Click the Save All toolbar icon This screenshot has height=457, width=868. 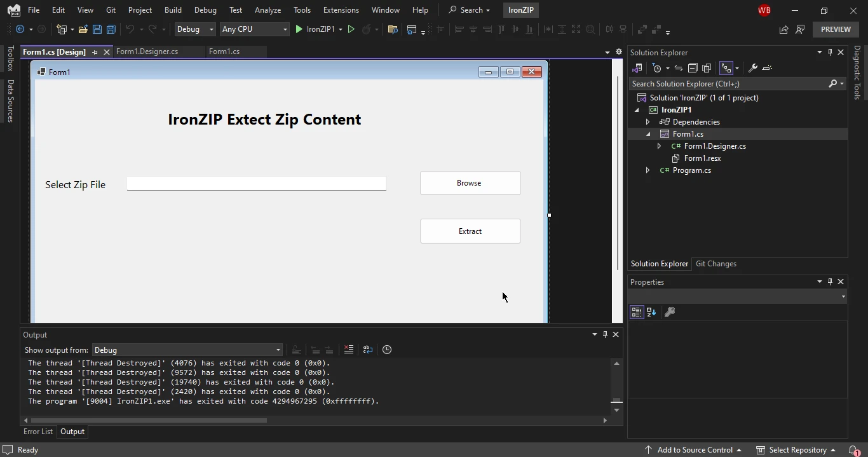pyautogui.click(x=111, y=29)
